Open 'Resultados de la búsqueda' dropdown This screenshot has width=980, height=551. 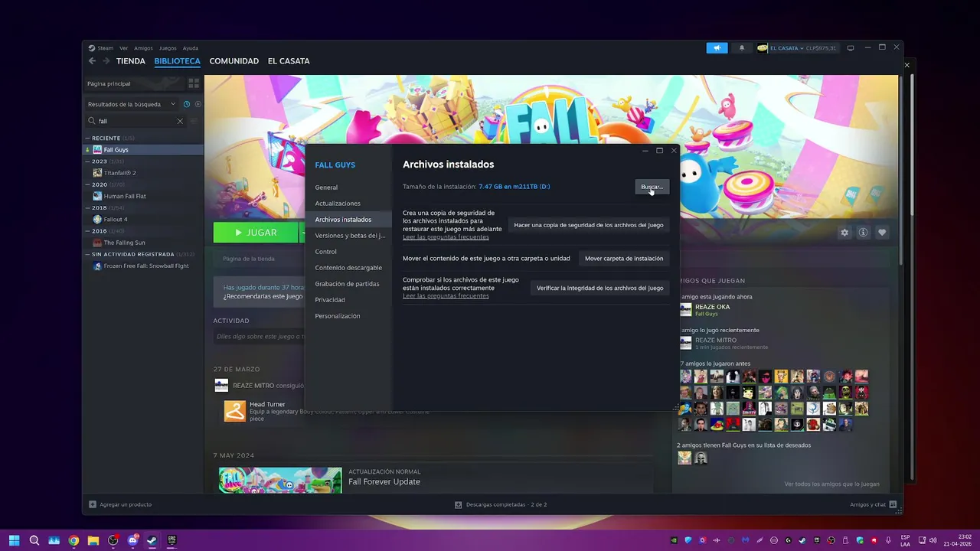coord(131,104)
